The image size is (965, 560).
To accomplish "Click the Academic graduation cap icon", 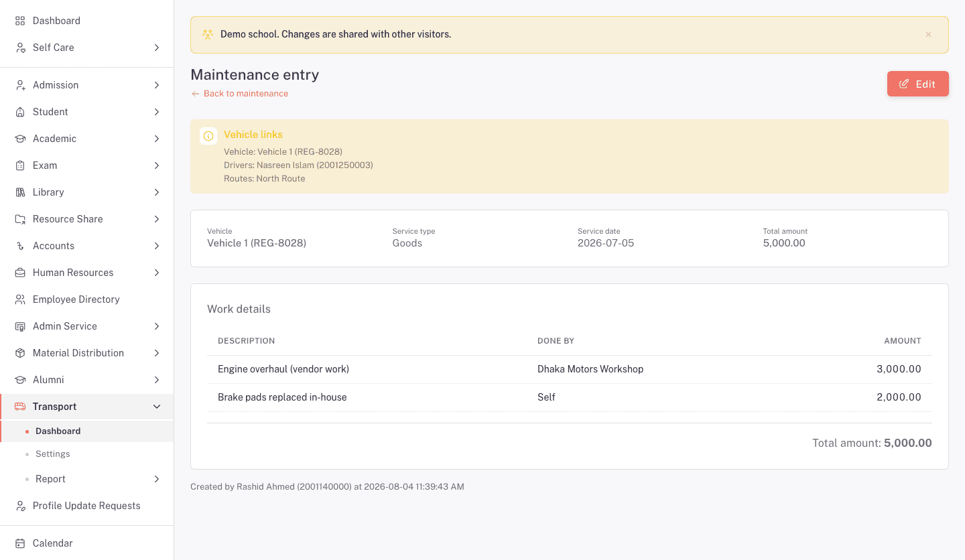I will pos(20,139).
